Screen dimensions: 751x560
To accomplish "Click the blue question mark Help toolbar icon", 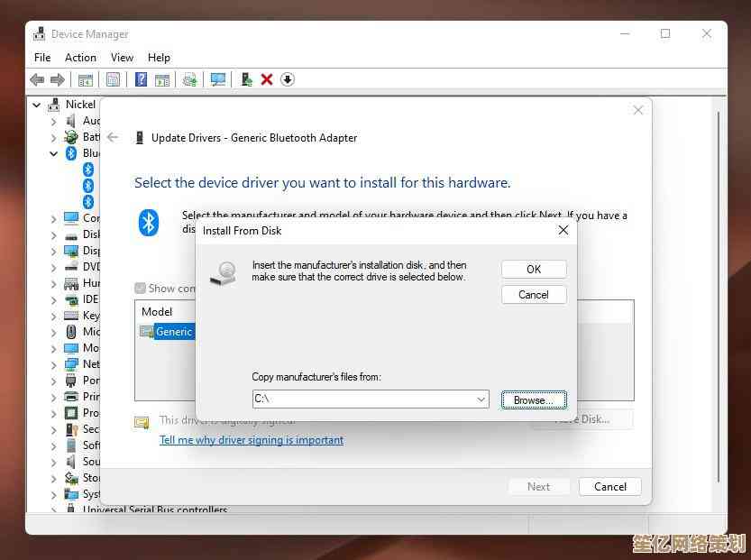I will (x=142, y=79).
